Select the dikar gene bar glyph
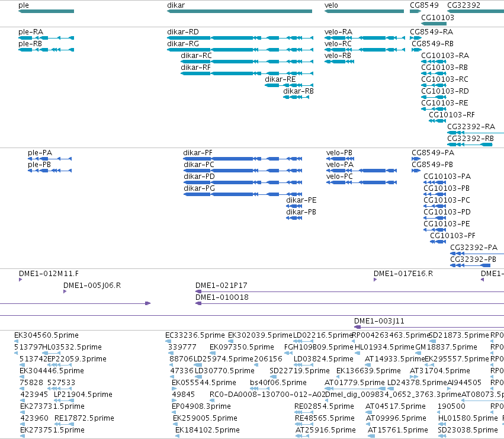The height and width of the screenshot is (439, 504). pyautogui.click(x=239, y=11)
